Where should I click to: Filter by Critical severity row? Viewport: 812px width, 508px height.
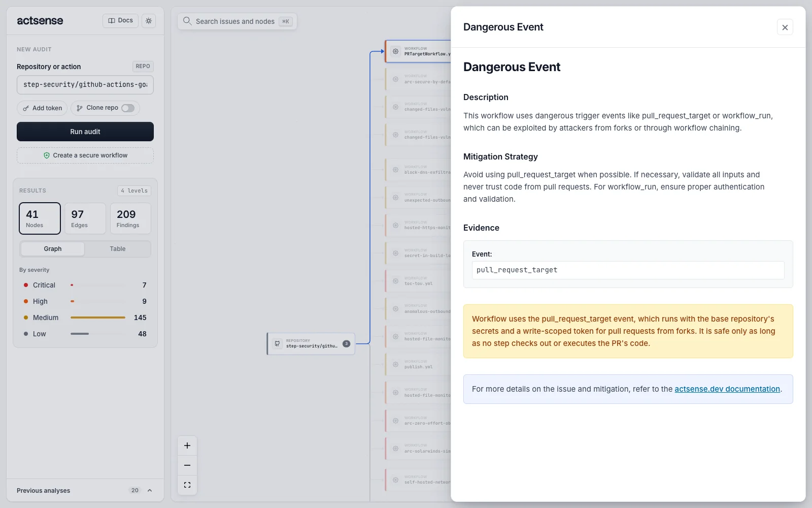(x=85, y=285)
